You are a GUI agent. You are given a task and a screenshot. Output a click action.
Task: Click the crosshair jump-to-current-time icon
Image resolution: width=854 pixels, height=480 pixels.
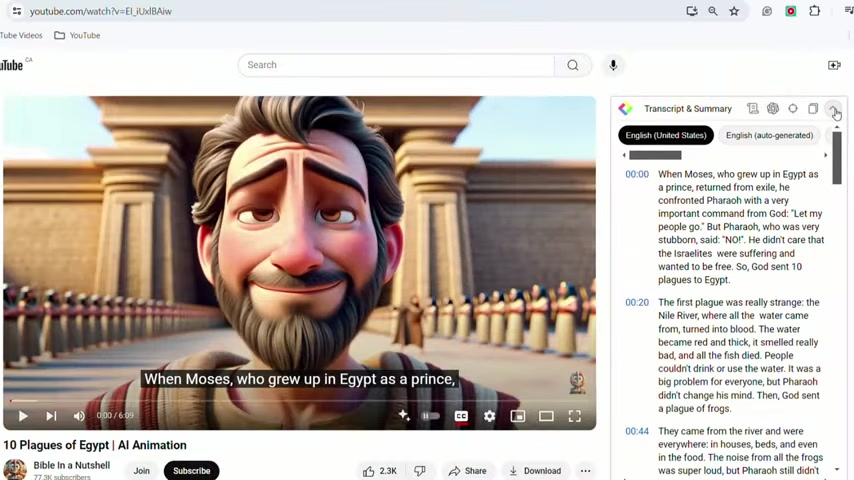pos(793,108)
